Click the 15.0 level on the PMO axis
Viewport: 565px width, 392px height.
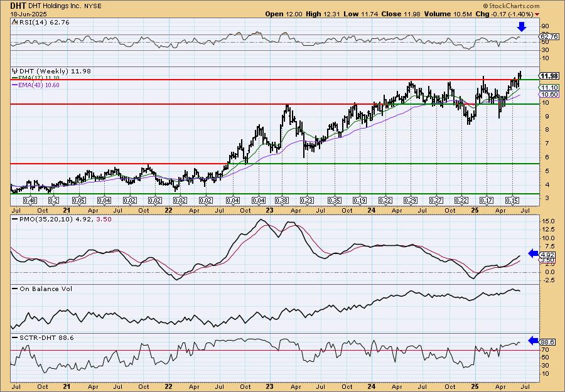coord(547,221)
